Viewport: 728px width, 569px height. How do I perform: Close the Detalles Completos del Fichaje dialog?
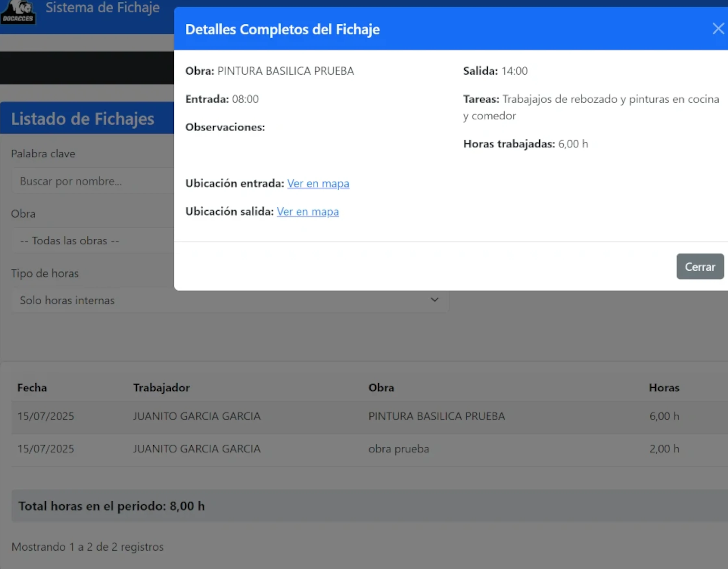(718, 29)
